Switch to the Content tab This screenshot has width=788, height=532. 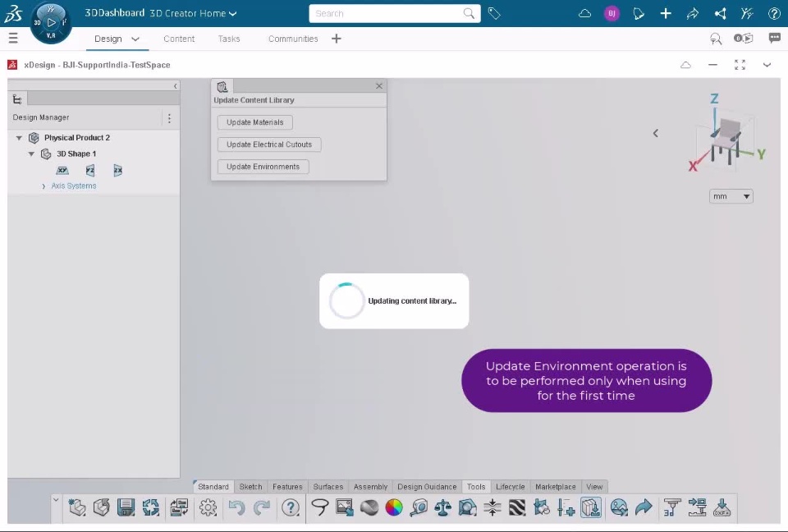(x=179, y=39)
